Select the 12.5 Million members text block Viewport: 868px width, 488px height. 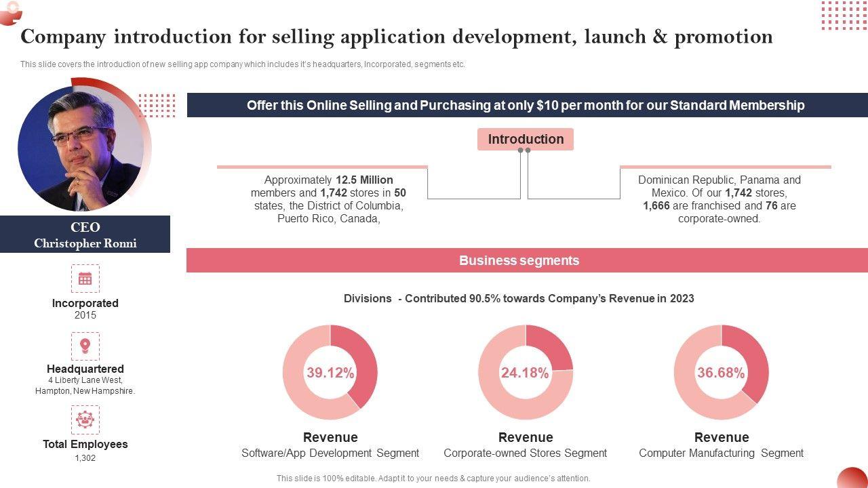[328, 199]
